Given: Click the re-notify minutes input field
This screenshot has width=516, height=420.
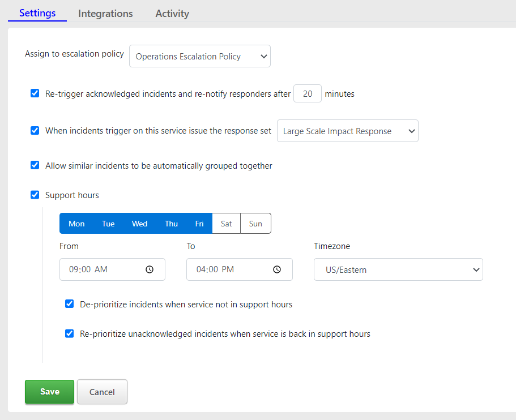Looking at the screenshot, I should click(x=308, y=94).
